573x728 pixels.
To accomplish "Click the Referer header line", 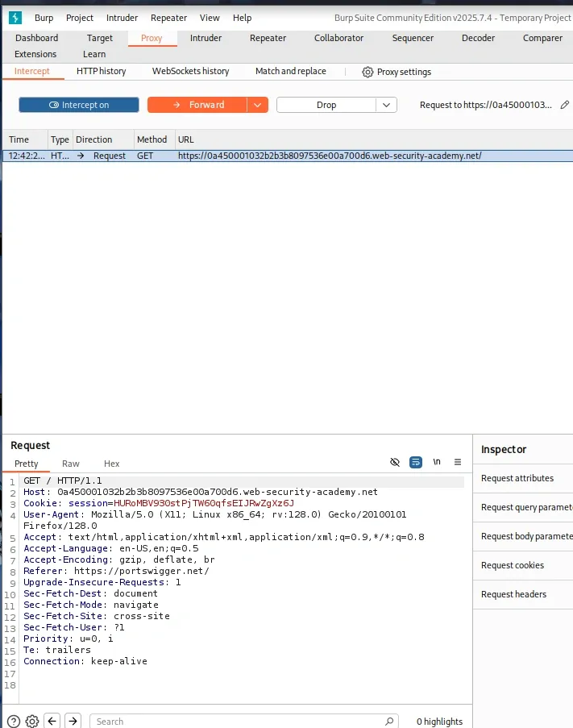I will (x=116, y=571).
